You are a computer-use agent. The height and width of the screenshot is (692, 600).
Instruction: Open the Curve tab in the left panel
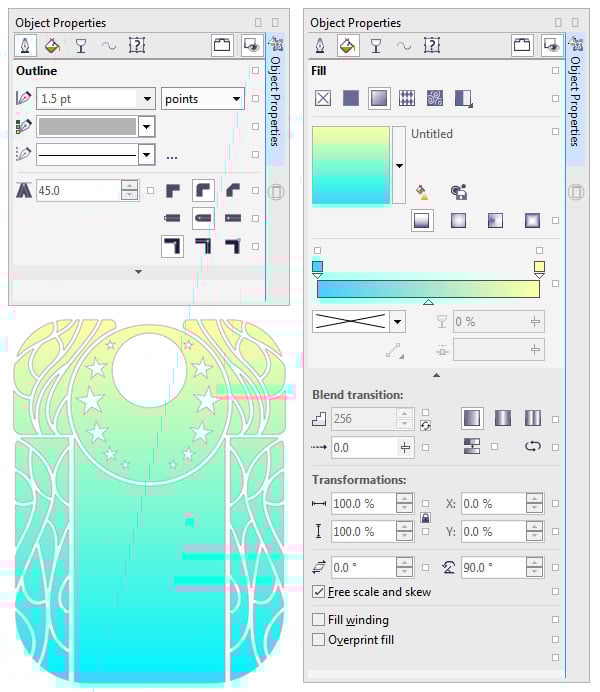point(109,45)
